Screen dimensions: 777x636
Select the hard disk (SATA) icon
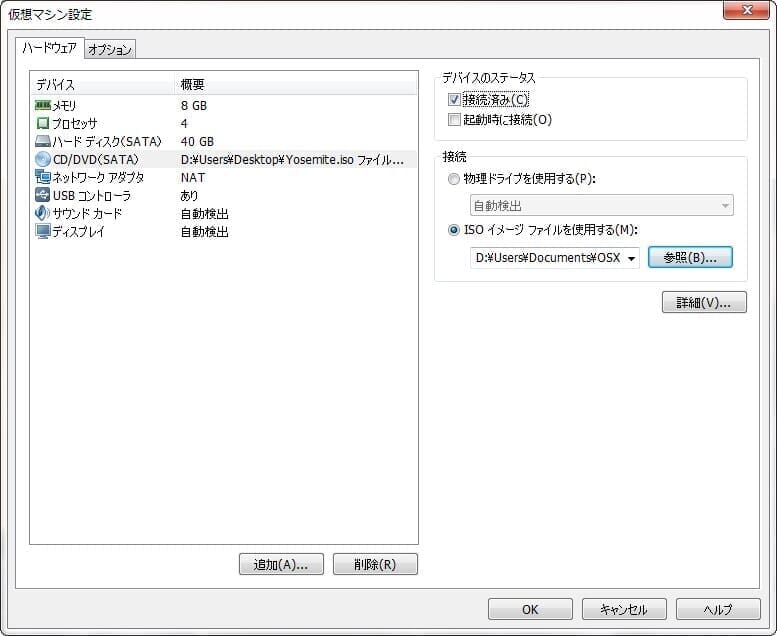[x=43, y=141]
